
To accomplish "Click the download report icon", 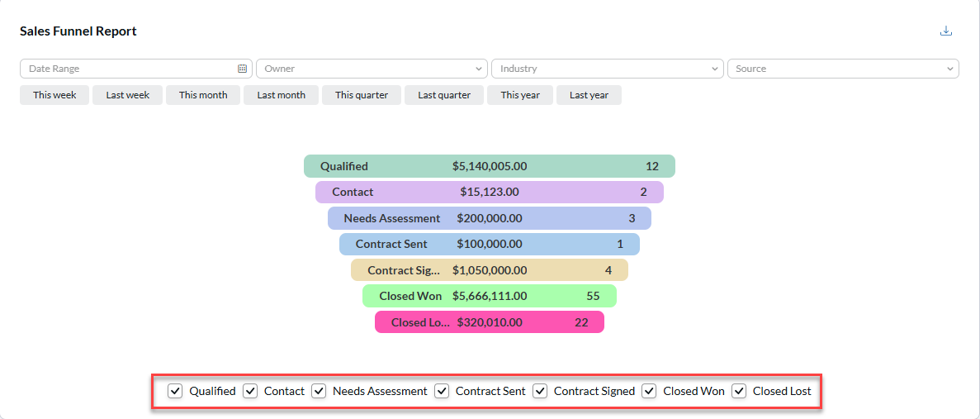I will tap(946, 31).
